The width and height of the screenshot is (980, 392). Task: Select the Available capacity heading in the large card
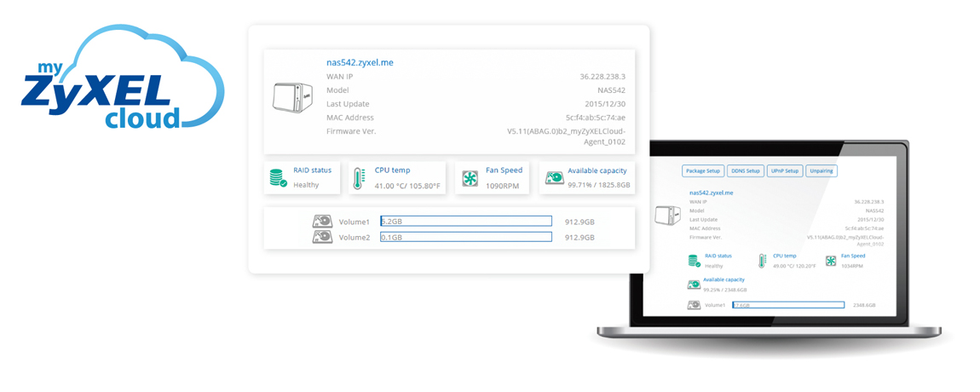tap(597, 170)
